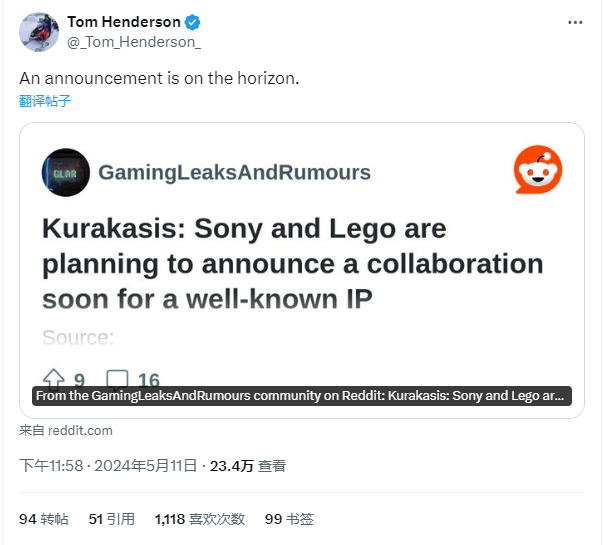The image size is (603, 545).
Task: Click Tom Henderson's profile avatar
Action: (x=39, y=32)
